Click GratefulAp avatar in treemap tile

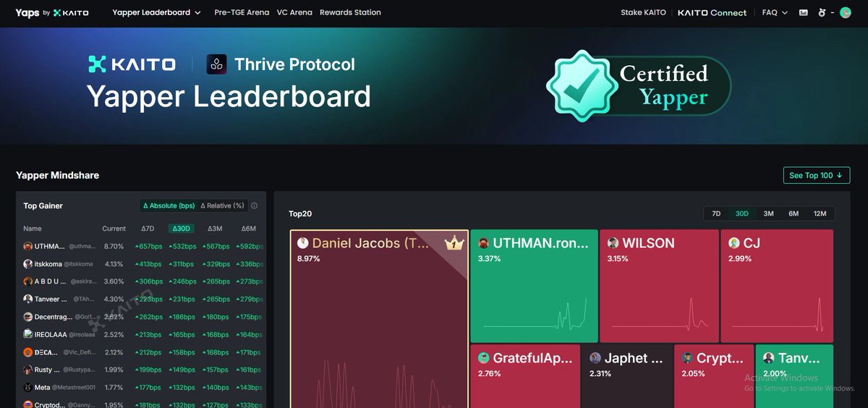[484, 358]
